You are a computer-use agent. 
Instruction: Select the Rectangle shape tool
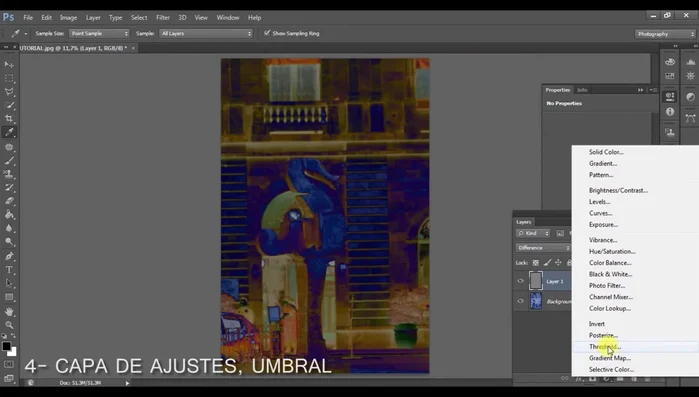click(x=9, y=297)
